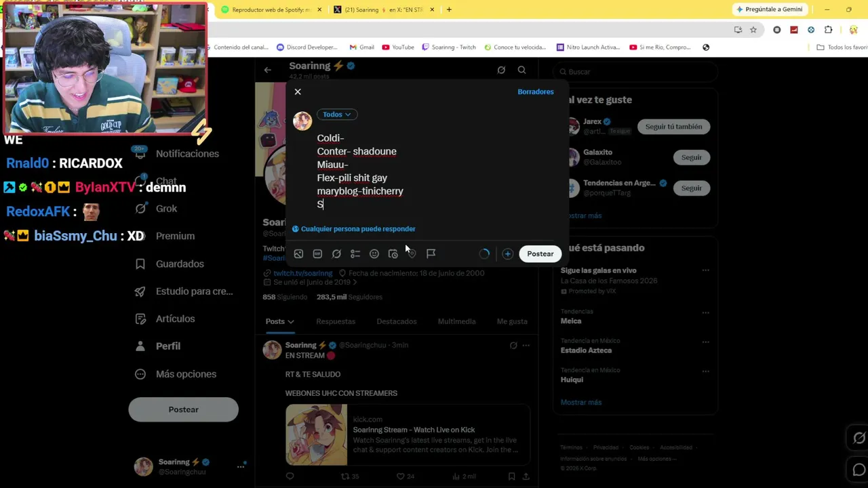The width and height of the screenshot is (868, 488).
Task: Open the browser Extensions puzzle icon
Action: pyautogui.click(x=828, y=30)
